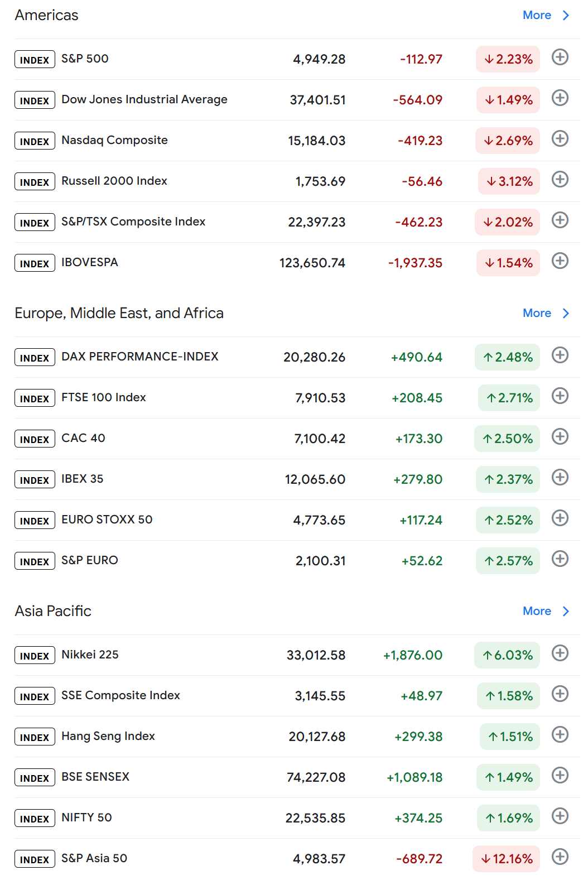Image resolution: width=588 pixels, height=885 pixels.
Task: Open Hang Seng Index name
Action: 108,736
